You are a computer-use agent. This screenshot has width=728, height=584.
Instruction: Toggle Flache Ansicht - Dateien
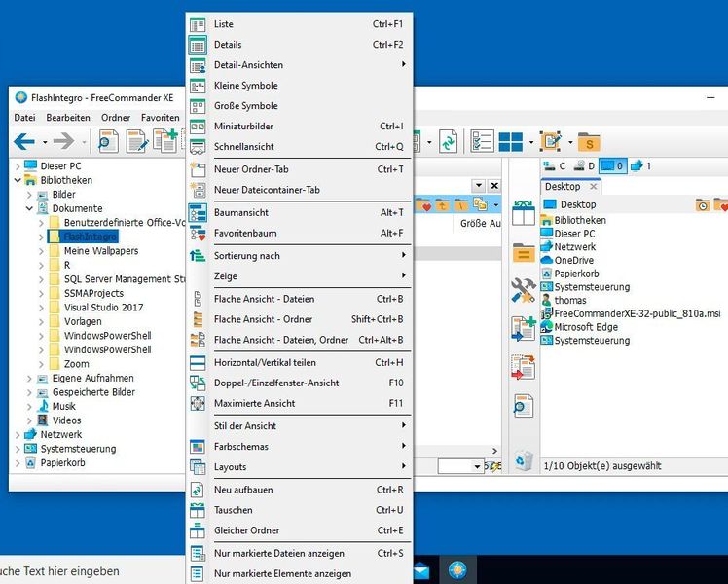[300, 299]
